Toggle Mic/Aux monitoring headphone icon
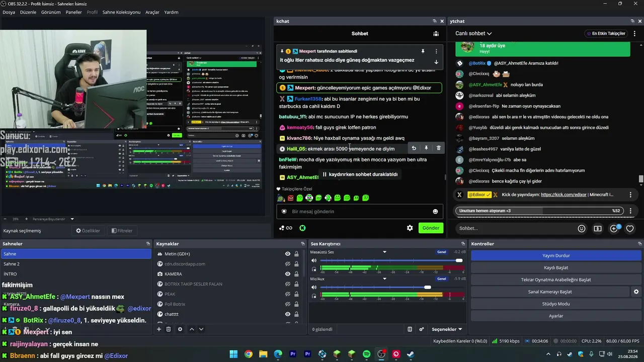 tap(314, 296)
